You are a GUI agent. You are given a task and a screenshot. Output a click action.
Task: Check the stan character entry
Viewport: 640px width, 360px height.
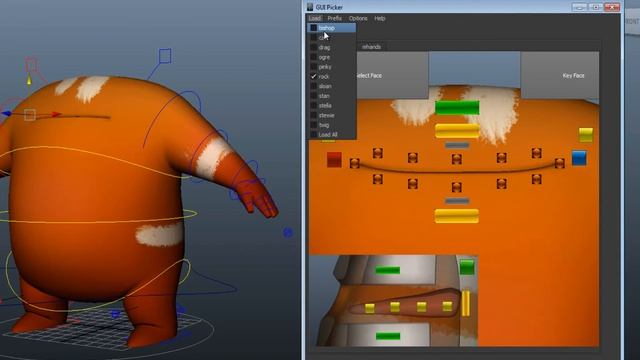pyautogui.click(x=331, y=96)
